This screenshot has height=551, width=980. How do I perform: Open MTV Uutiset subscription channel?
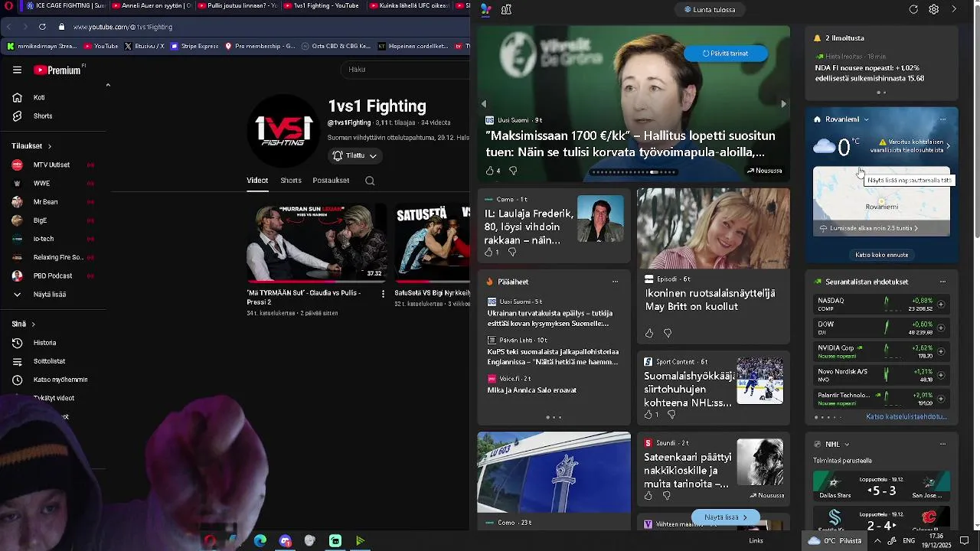(52, 165)
